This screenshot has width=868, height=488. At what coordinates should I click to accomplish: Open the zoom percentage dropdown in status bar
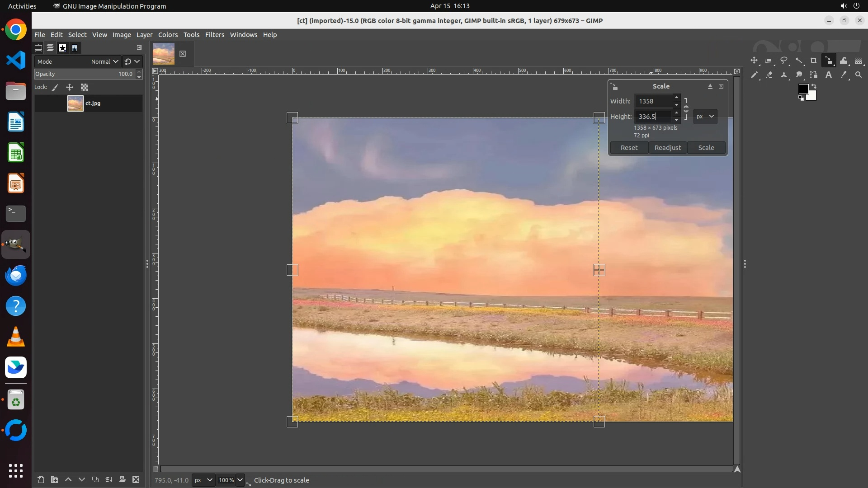click(240, 480)
